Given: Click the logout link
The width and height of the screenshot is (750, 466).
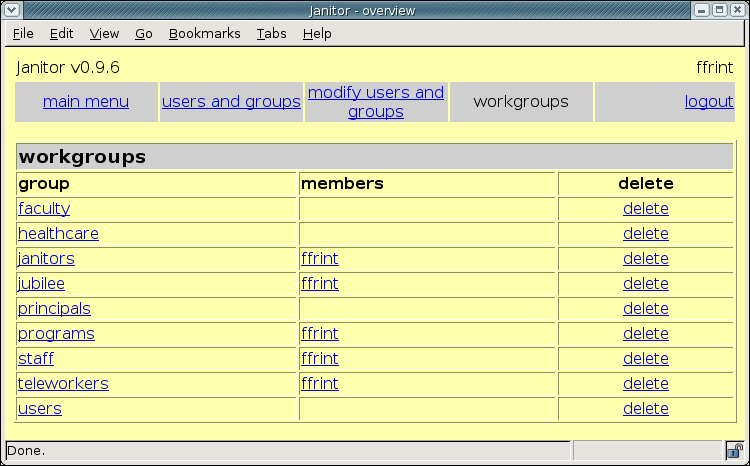Looking at the screenshot, I should click(709, 101).
